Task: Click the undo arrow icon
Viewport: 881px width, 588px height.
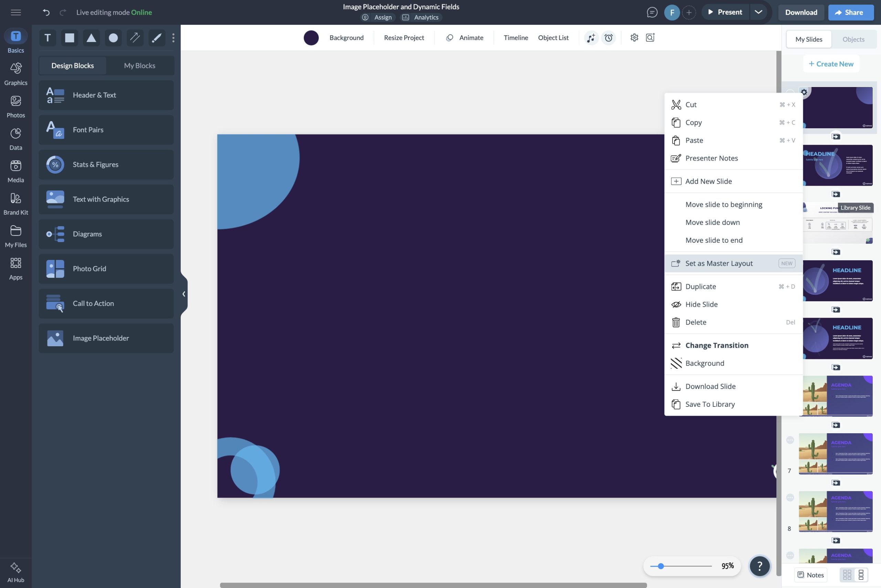Action: coord(46,12)
